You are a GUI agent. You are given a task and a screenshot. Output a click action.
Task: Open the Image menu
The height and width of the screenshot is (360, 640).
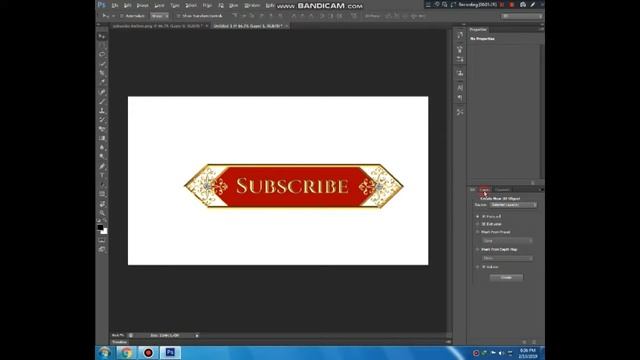[x=142, y=5]
